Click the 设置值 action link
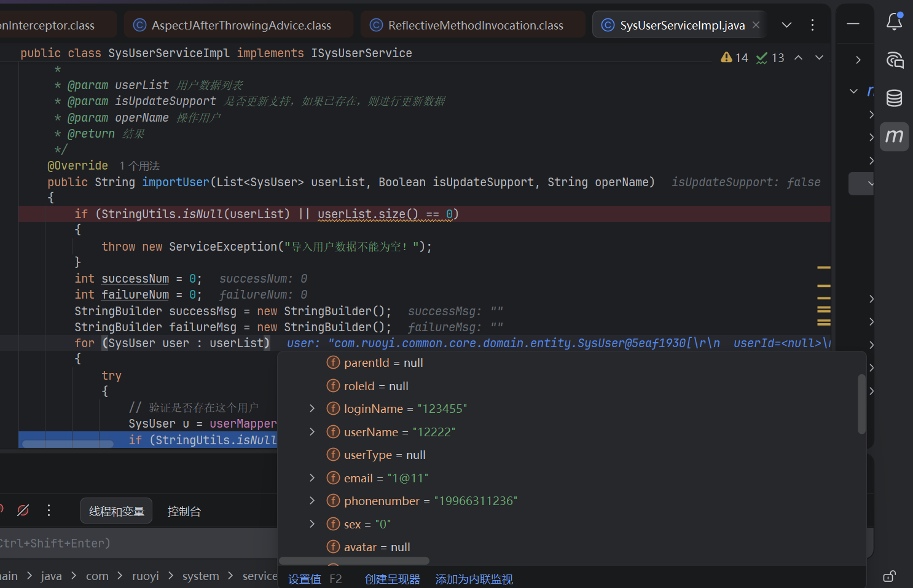913x588 pixels. tap(305, 579)
